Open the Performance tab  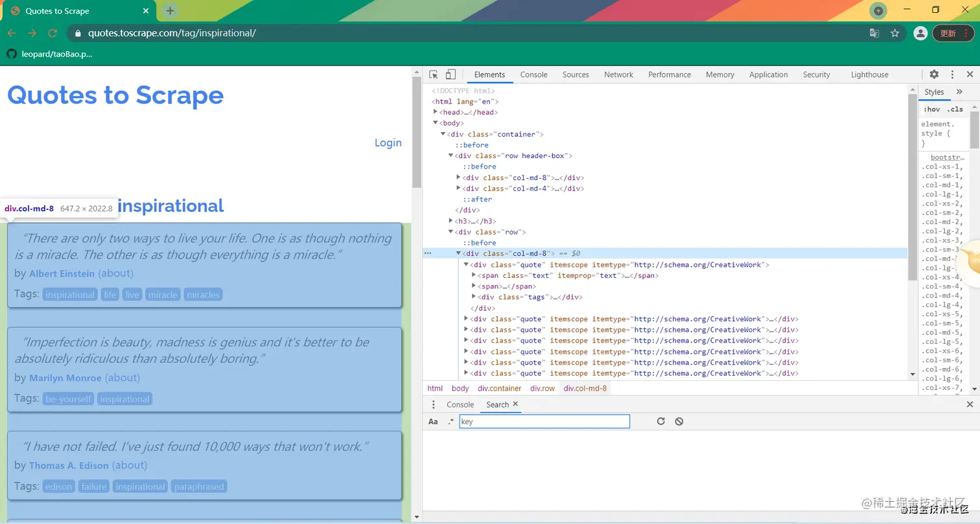670,74
